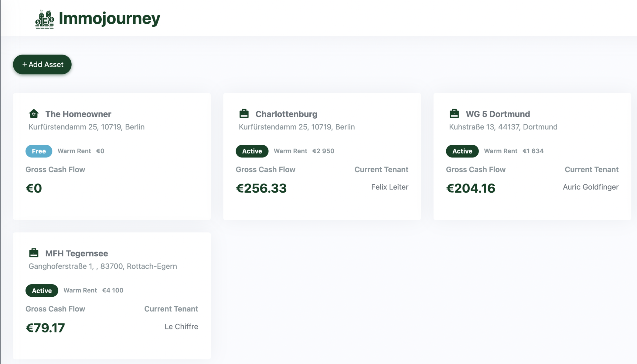The height and width of the screenshot is (364, 637).
Task: Click the Immojourney brand title
Action: pos(109,19)
